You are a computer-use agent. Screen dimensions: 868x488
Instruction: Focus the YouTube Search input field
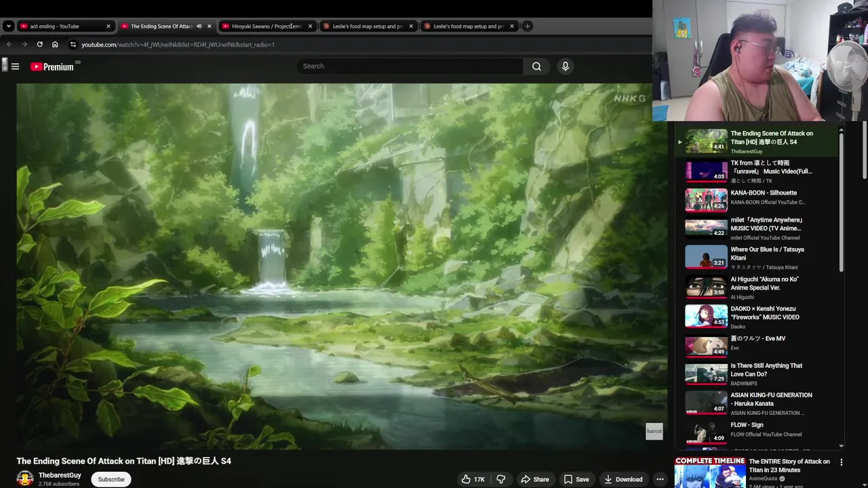coord(410,66)
